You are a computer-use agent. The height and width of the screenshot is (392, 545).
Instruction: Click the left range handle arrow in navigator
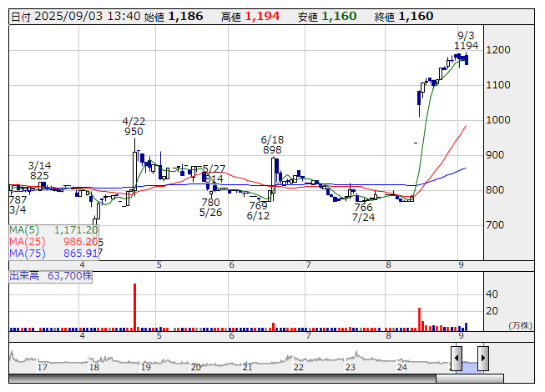point(457,358)
